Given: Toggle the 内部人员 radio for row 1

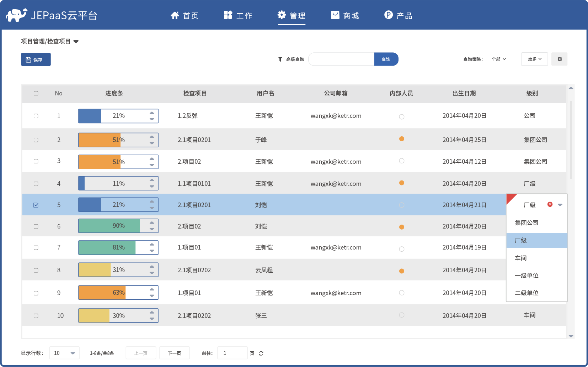Looking at the screenshot, I should click(401, 117).
